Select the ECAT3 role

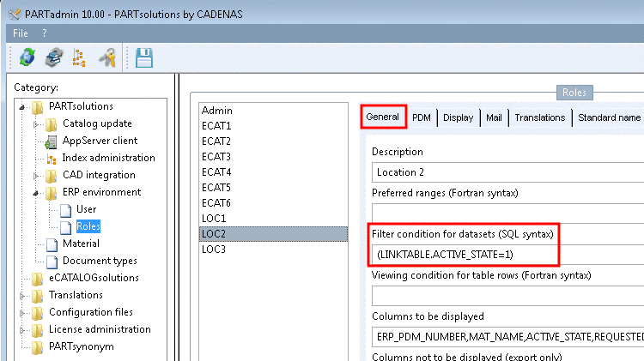273,157
